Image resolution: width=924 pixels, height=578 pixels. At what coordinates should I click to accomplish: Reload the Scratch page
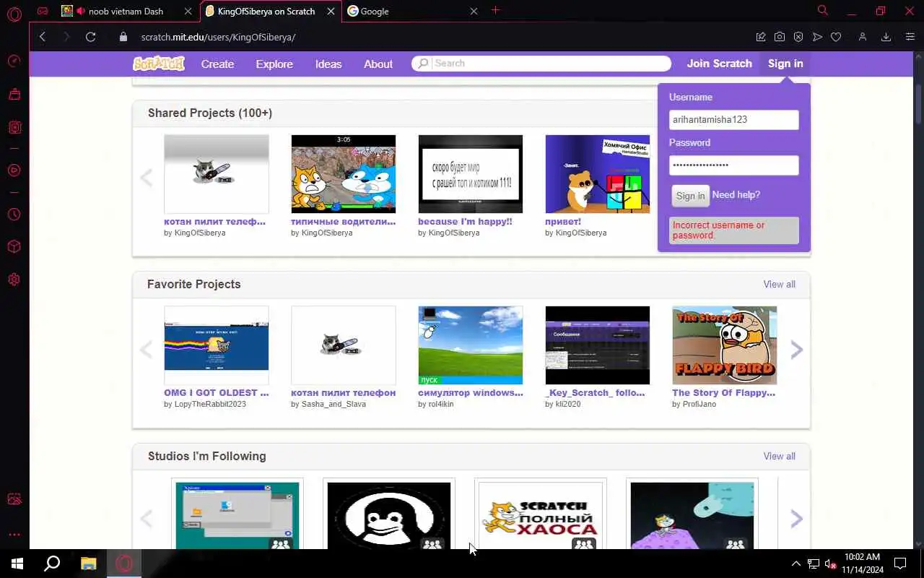(90, 37)
